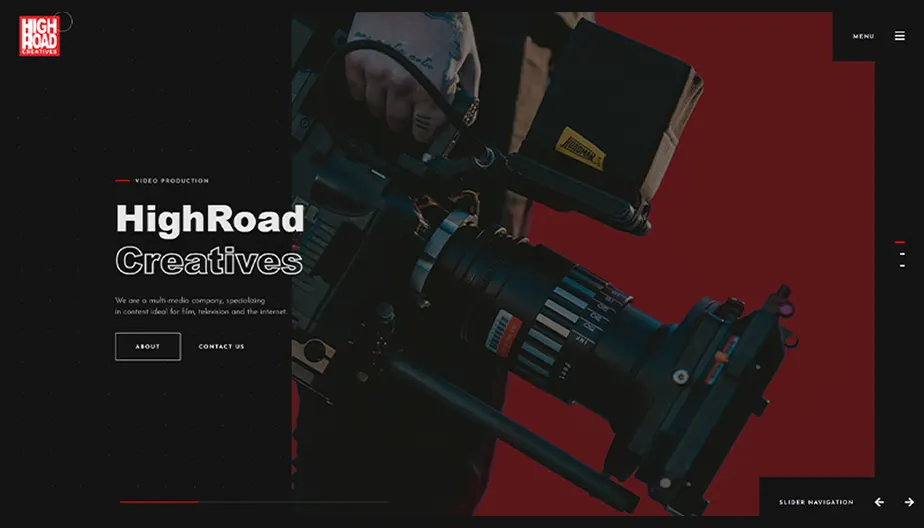This screenshot has width=924, height=528.
Task: Advance to next slide with right arrow
Action: tap(909, 502)
